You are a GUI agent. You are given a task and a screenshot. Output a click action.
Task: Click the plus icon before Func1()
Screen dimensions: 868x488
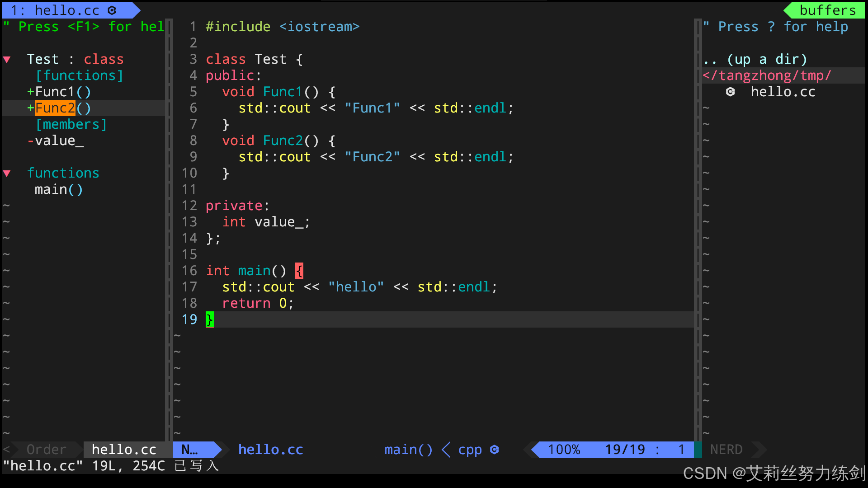[x=30, y=92]
